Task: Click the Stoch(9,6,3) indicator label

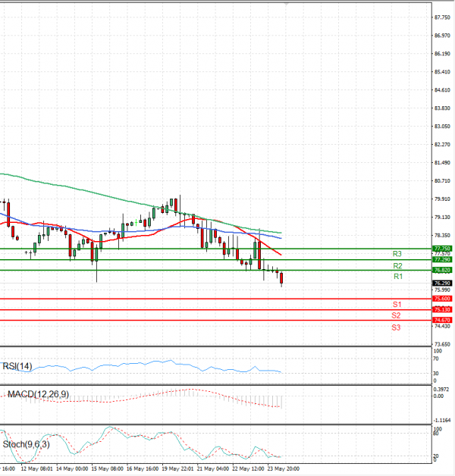Action: (26, 444)
